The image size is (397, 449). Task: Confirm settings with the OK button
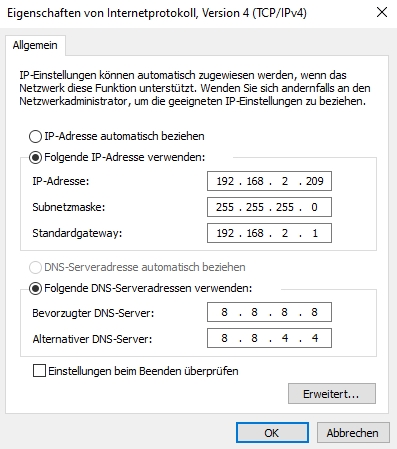pyautogui.click(x=272, y=433)
